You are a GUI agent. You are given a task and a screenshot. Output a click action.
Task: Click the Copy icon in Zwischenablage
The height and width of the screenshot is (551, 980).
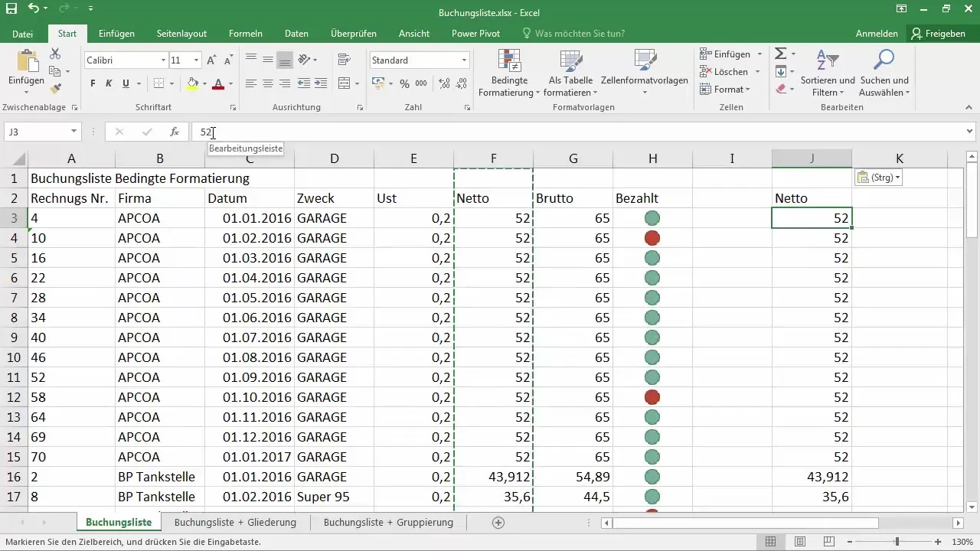pos(55,71)
